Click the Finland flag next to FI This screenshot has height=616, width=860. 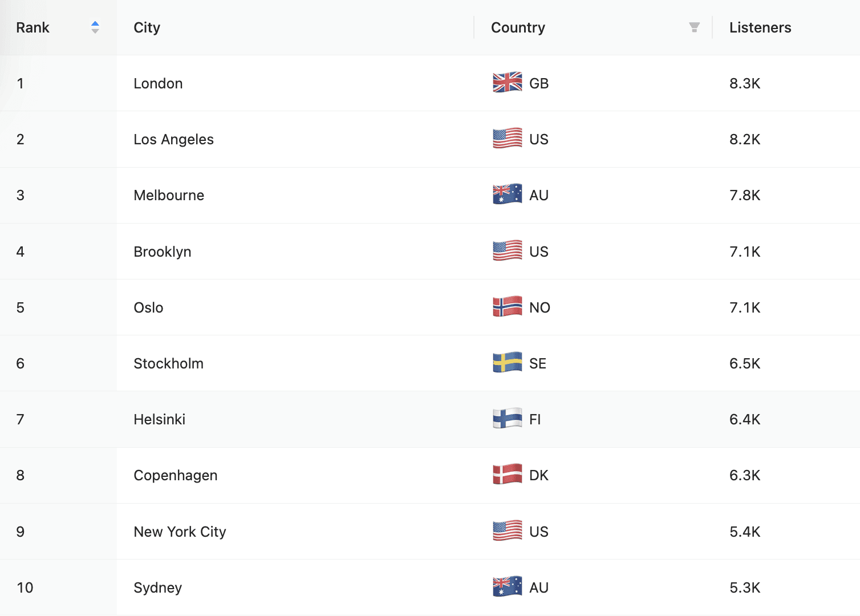(x=507, y=419)
